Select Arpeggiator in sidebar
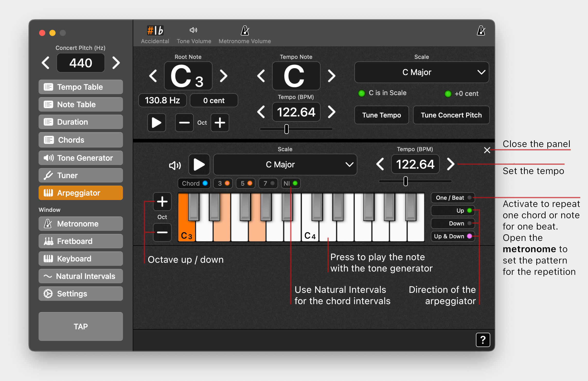The image size is (588, 381). pyautogui.click(x=81, y=193)
